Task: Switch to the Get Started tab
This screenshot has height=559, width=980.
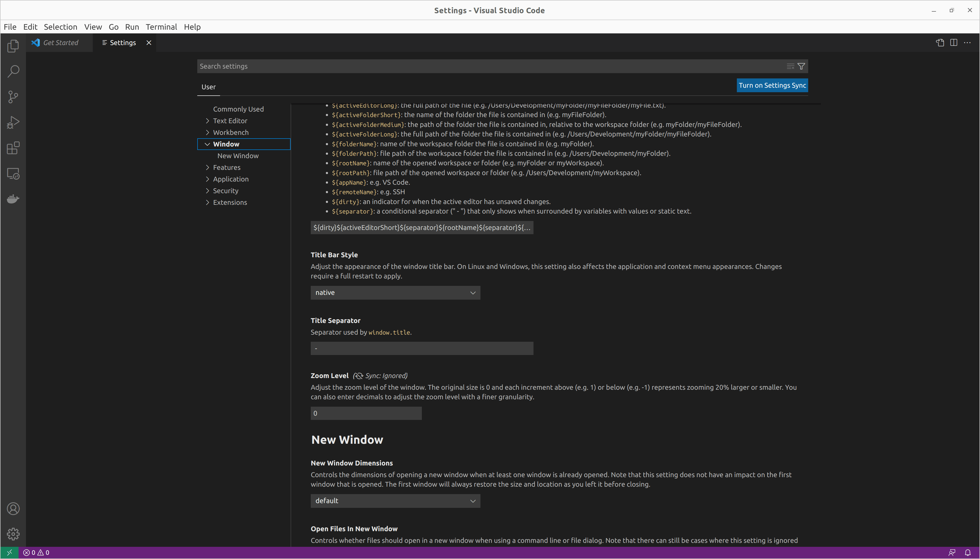Action: 60,43
